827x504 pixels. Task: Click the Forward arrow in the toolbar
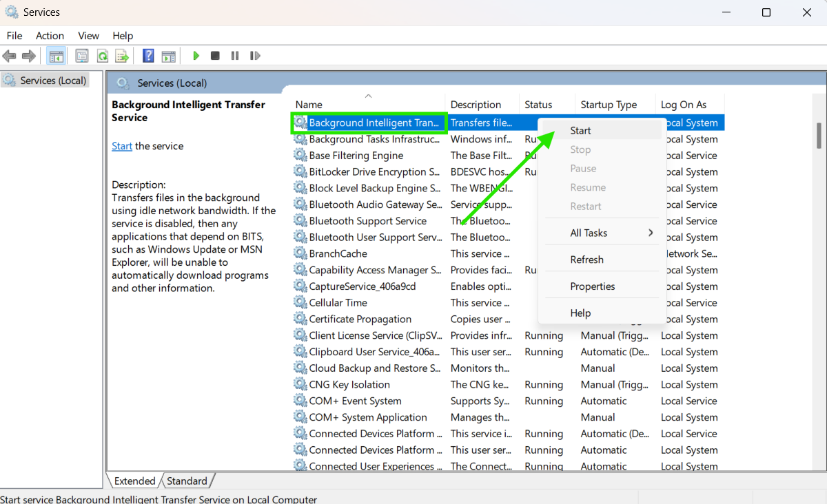click(29, 56)
